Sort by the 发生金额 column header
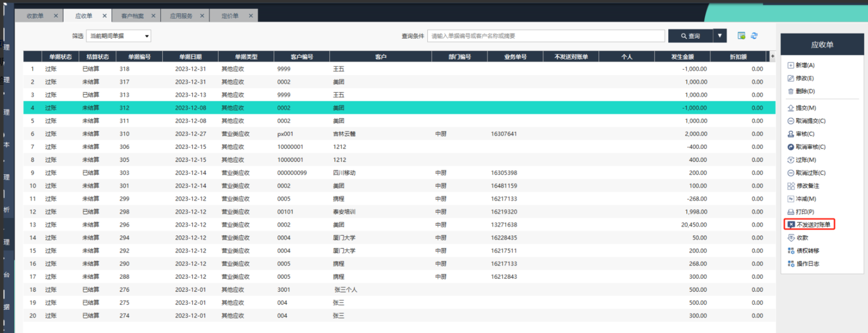This screenshot has width=868, height=333. [682, 57]
